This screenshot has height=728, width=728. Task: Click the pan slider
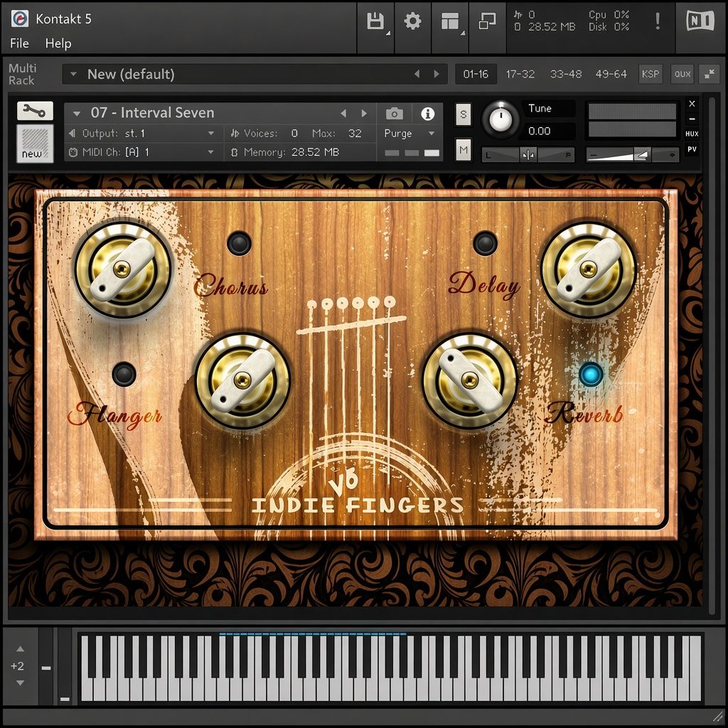[528, 154]
